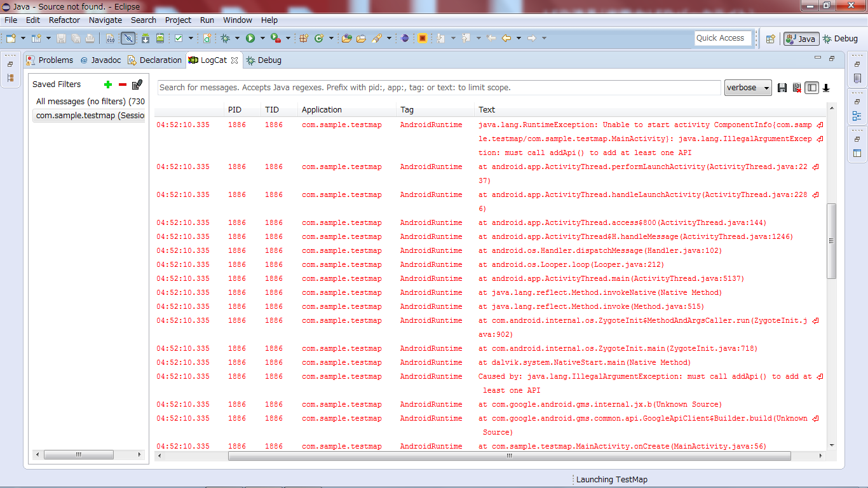Screen dimensions: 868x488
Task: Close the LogCat tab
Action: pyautogui.click(x=234, y=60)
